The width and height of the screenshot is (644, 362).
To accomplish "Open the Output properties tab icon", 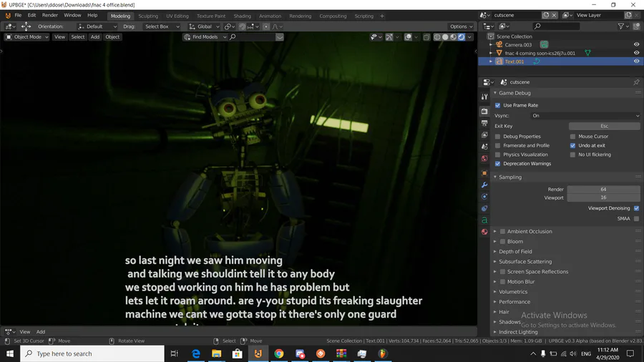I will point(484,123).
